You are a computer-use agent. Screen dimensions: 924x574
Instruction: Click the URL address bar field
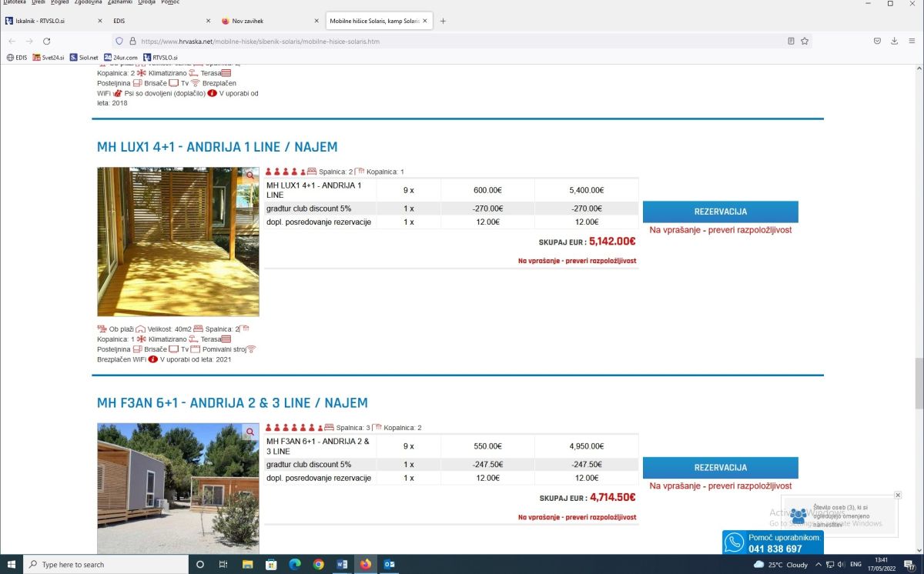click(454, 41)
